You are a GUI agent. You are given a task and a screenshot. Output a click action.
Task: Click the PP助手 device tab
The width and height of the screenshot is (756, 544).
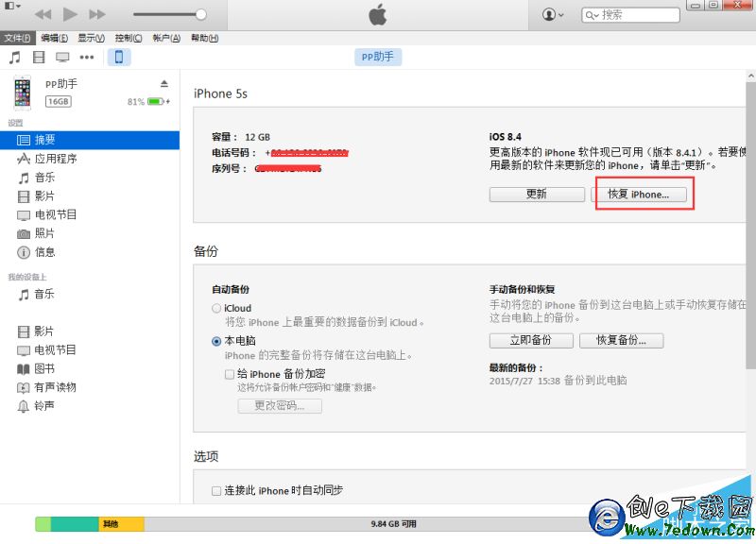click(x=378, y=57)
